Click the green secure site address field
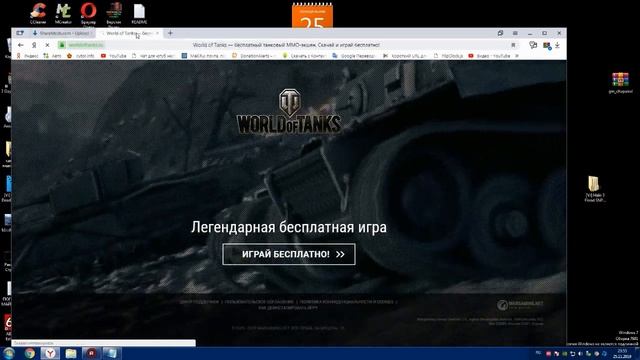Screen dimensions: 640x360 pos(82,45)
